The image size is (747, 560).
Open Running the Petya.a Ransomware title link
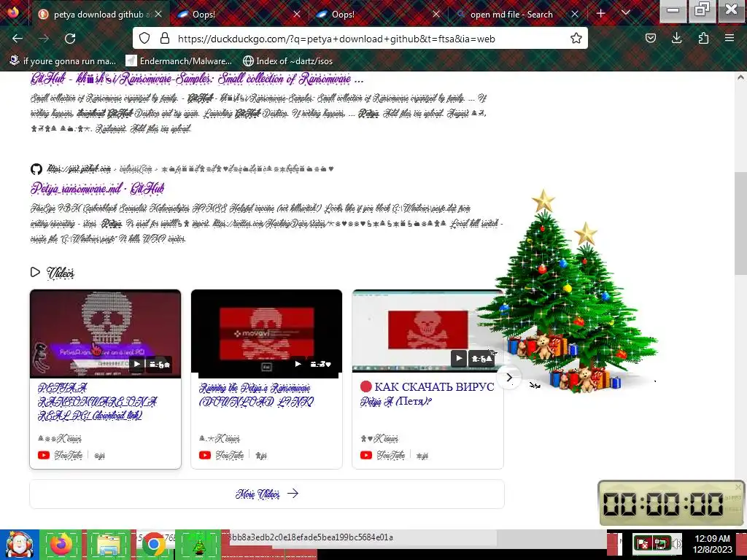(x=256, y=394)
